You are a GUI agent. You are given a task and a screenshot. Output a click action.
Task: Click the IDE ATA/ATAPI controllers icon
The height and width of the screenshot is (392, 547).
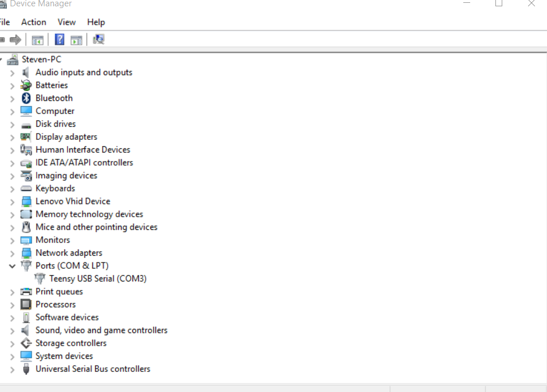tap(26, 163)
